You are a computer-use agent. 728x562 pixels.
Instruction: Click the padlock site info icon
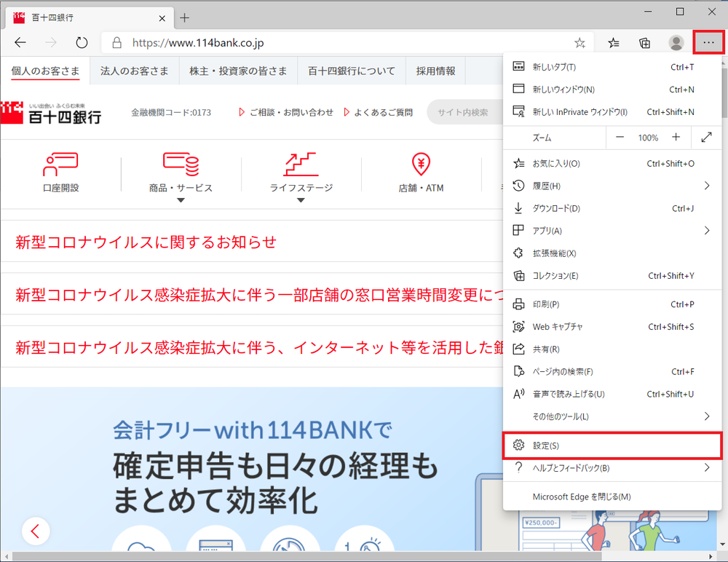point(117,43)
